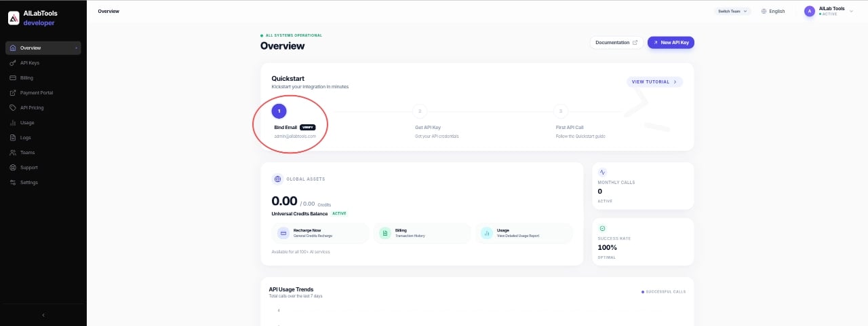Open Logs from the sidebar
The height and width of the screenshot is (326, 868).
43,138
